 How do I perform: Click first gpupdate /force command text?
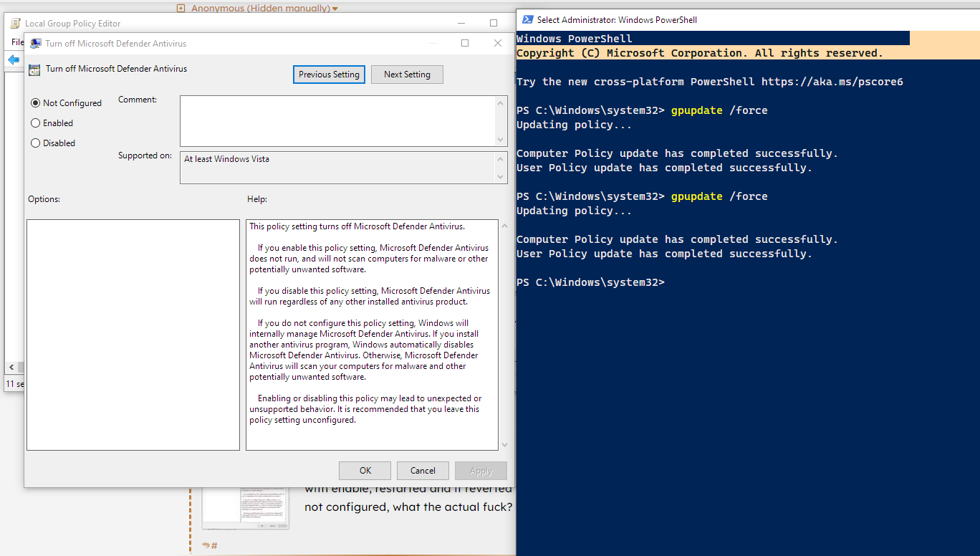(719, 110)
